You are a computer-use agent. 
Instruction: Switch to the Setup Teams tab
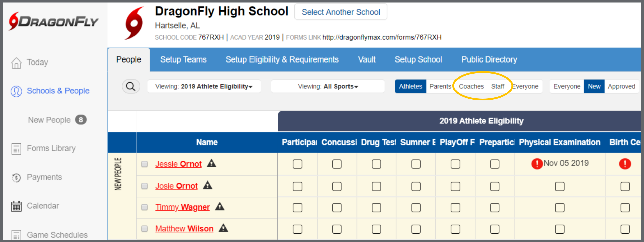183,59
